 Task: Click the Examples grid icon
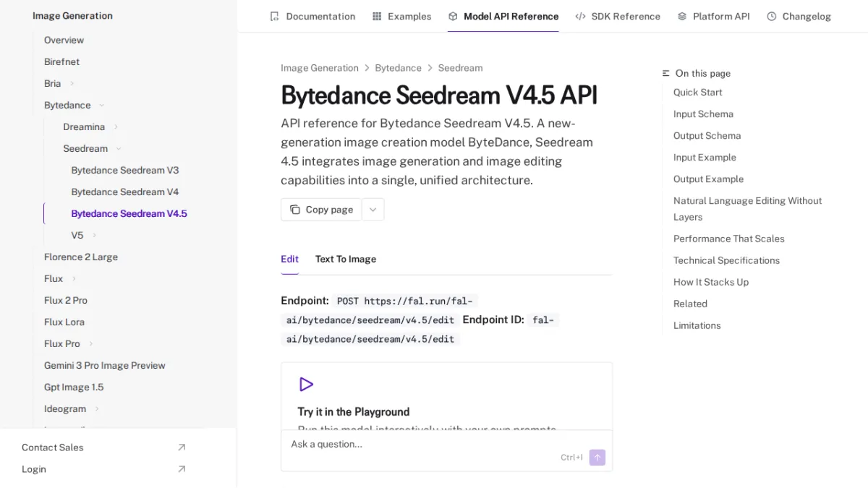tap(377, 16)
